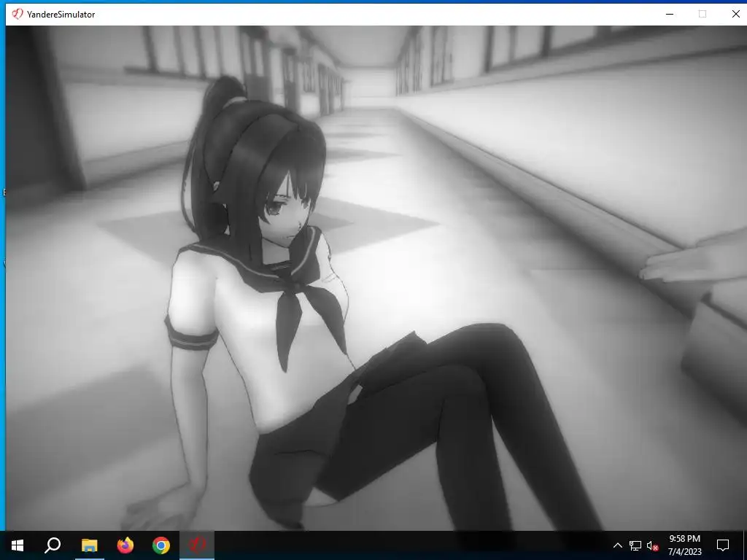
Task: Select the YandereSimulator taskbar icon
Action: [x=197, y=545]
